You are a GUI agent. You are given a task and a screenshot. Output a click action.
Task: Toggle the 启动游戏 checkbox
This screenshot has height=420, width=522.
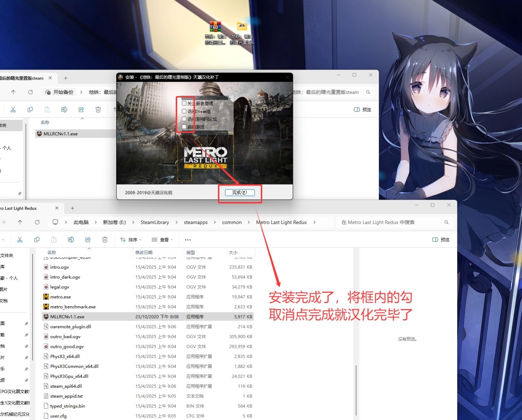184,127
